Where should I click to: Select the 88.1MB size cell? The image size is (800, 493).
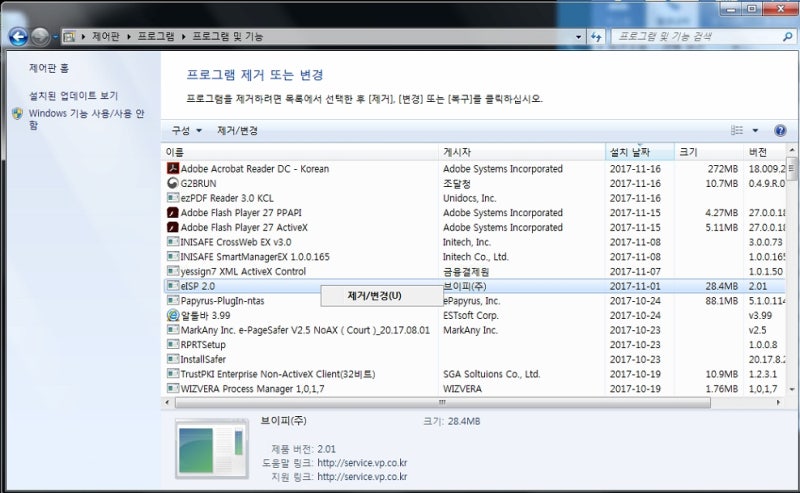coord(721,301)
